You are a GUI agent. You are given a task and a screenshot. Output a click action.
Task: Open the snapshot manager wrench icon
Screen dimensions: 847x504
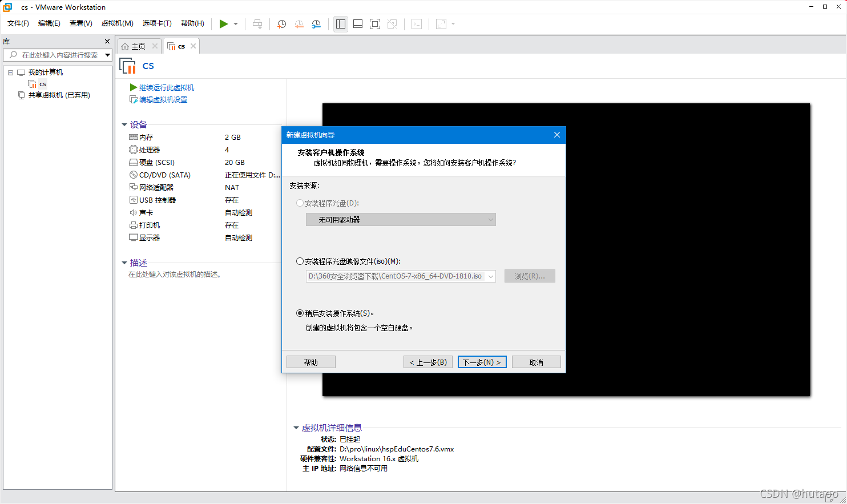click(x=316, y=24)
